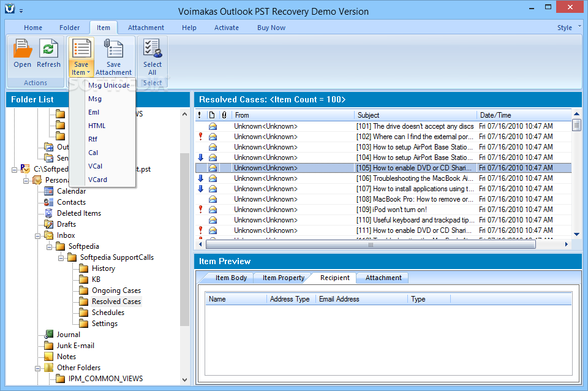This screenshot has height=391, width=588.
Task: Click the Outbox folder icon labeled Out
Action: click(x=49, y=146)
